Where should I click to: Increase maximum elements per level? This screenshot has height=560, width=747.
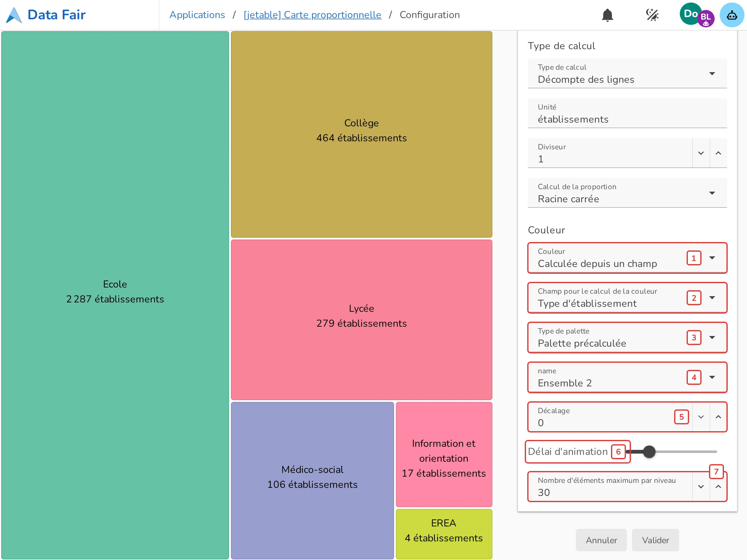click(718, 486)
